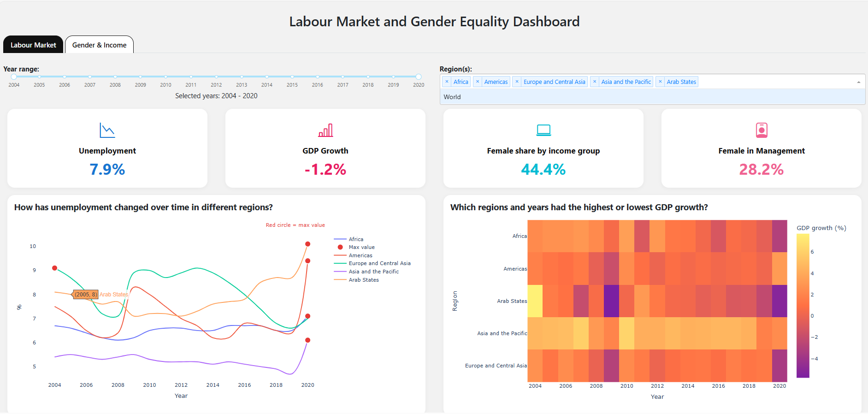Image resolution: width=868 pixels, height=414 pixels.
Task: Click the Unemployment line chart icon
Action: pos(107,130)
